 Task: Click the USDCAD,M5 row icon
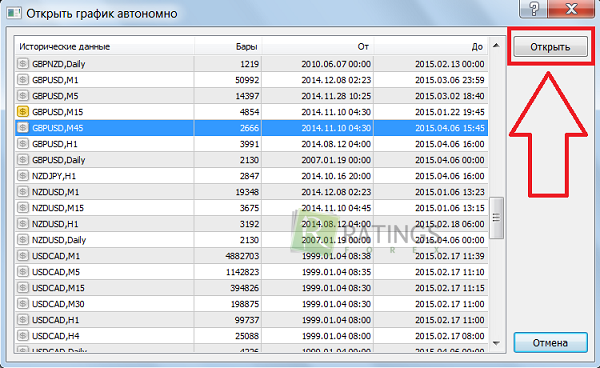click(x=23, y=272)
